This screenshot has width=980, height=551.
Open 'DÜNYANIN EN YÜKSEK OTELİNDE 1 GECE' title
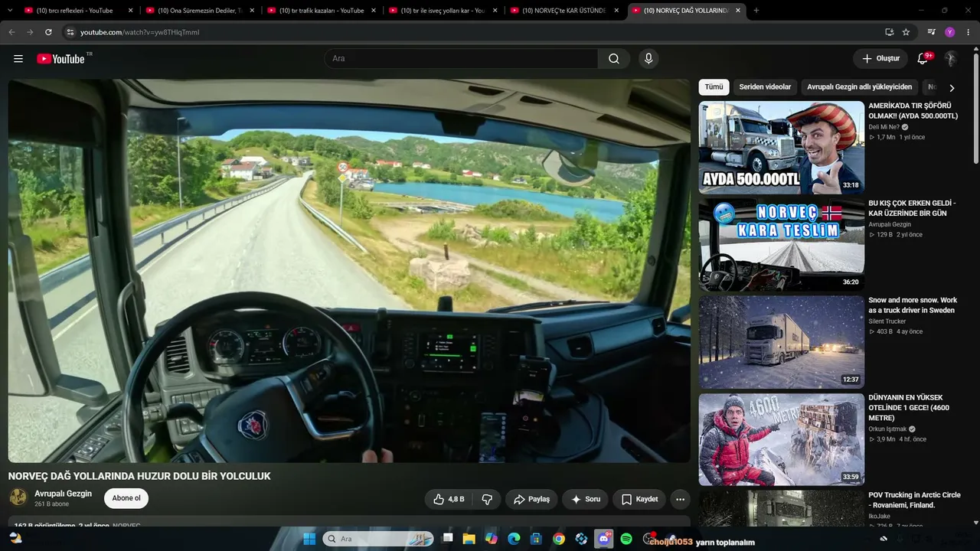coord(909,408)
